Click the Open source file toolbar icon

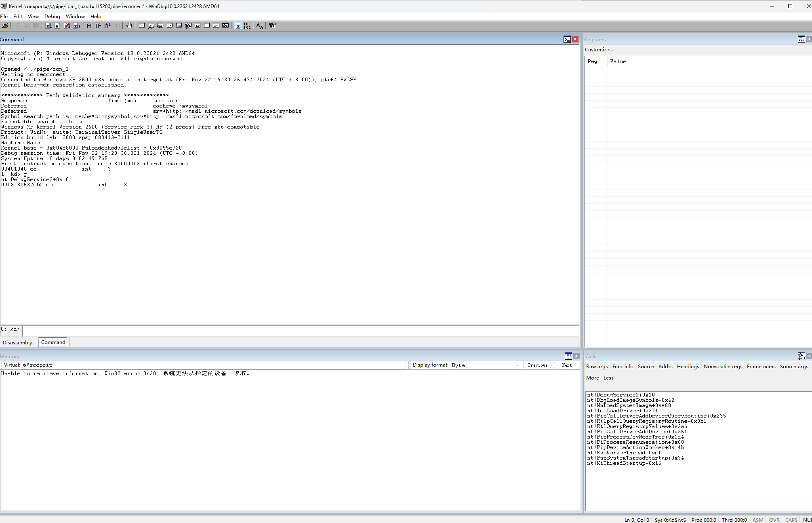(5, 25)
